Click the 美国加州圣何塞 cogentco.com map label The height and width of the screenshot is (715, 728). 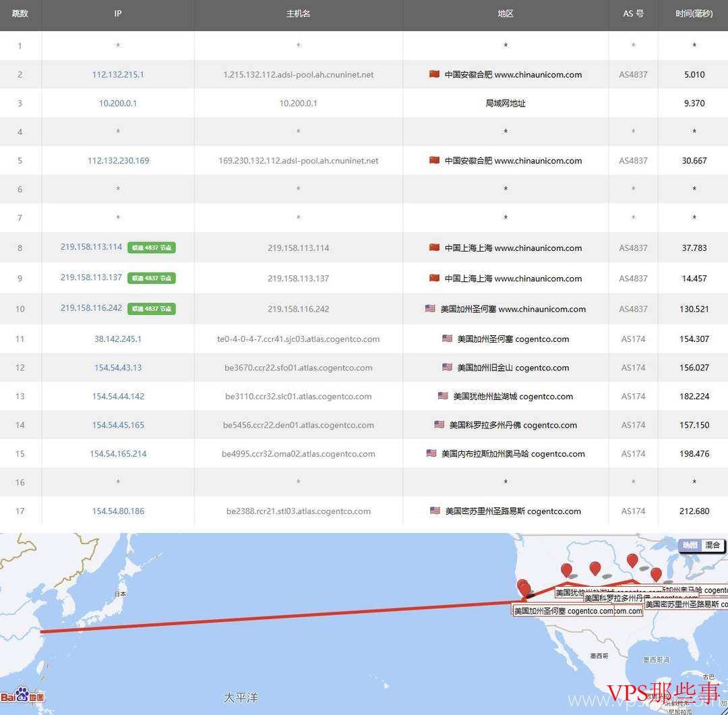[563, 611]
